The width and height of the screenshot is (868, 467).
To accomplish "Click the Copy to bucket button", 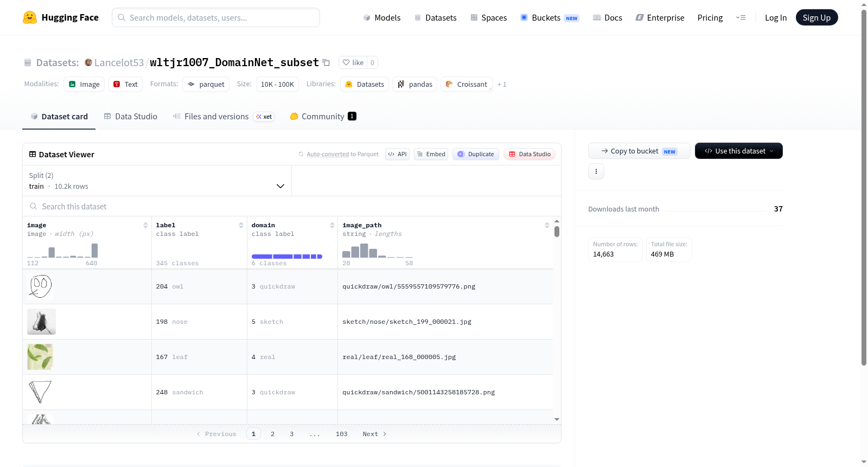I will [639, 151].
